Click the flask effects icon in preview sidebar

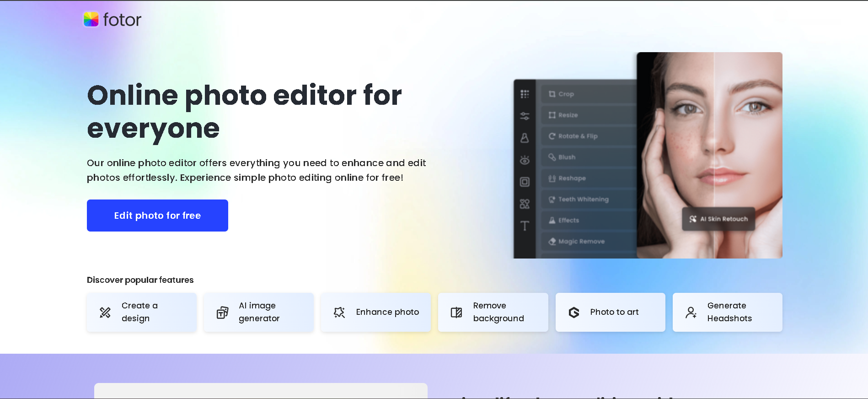[x=525, y=138]
